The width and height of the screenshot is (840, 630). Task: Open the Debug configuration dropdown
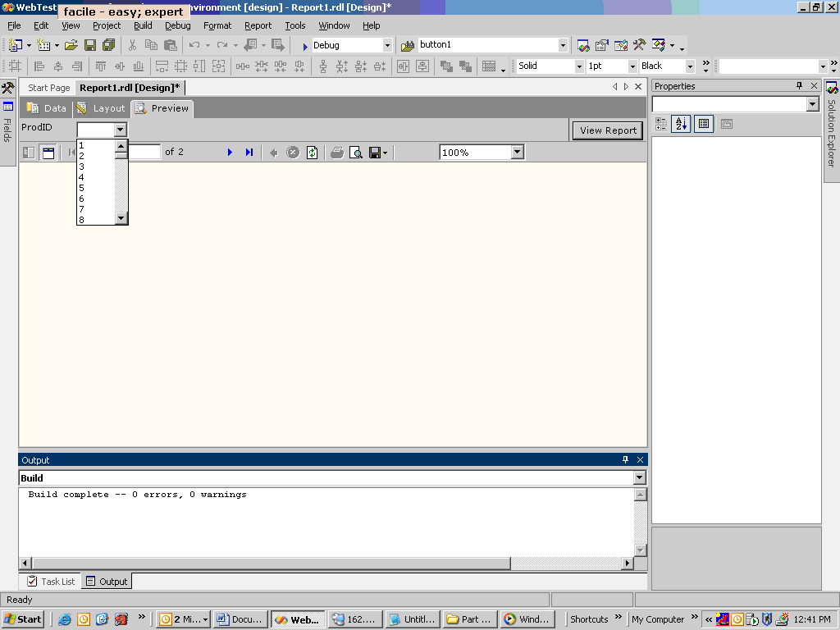(x=387, y=46)
